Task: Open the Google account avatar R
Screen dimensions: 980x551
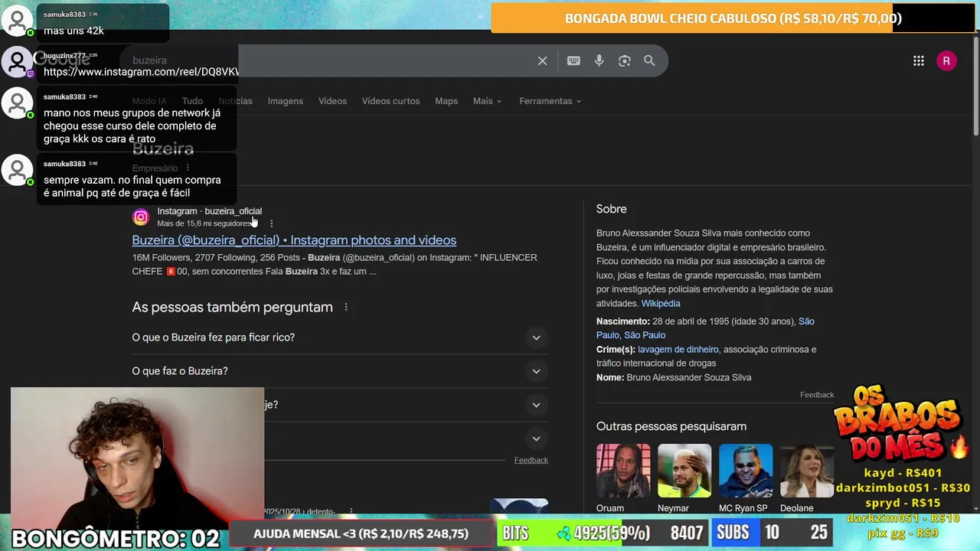Action: [946, 61]
